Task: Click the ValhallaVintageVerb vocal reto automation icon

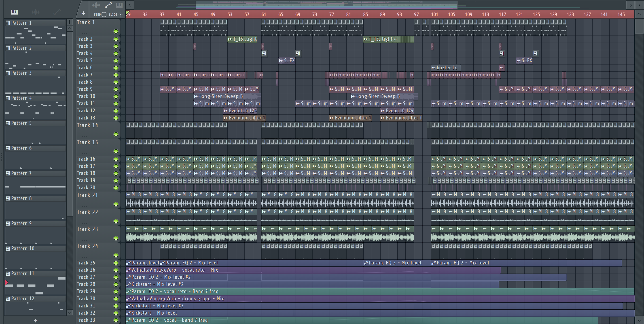Action: (128, 270)
